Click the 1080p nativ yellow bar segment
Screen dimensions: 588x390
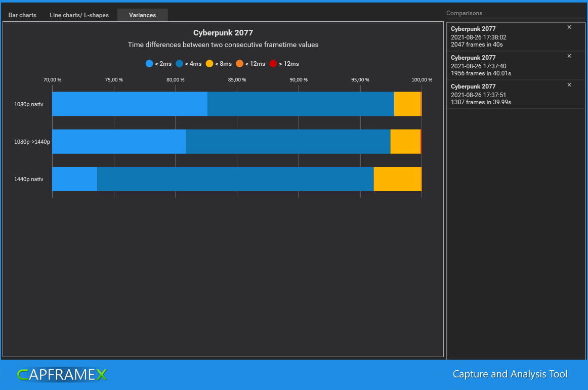(x=407, y=104)
